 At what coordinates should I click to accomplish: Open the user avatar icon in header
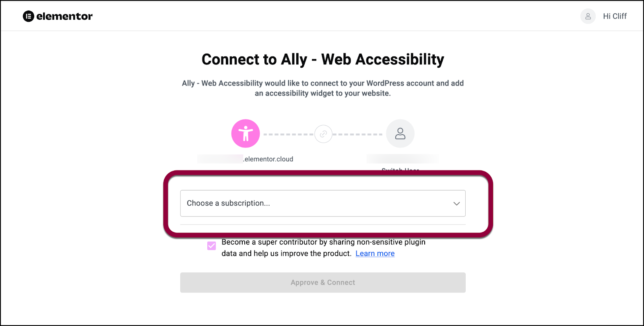tap(588, 17)
